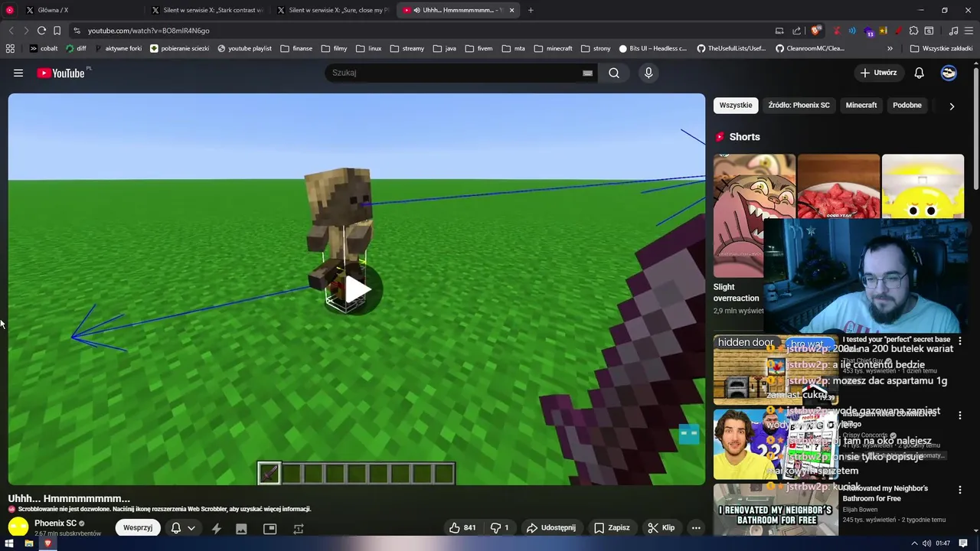
Task: Reload the page in browser
Action: click(41, 31)
